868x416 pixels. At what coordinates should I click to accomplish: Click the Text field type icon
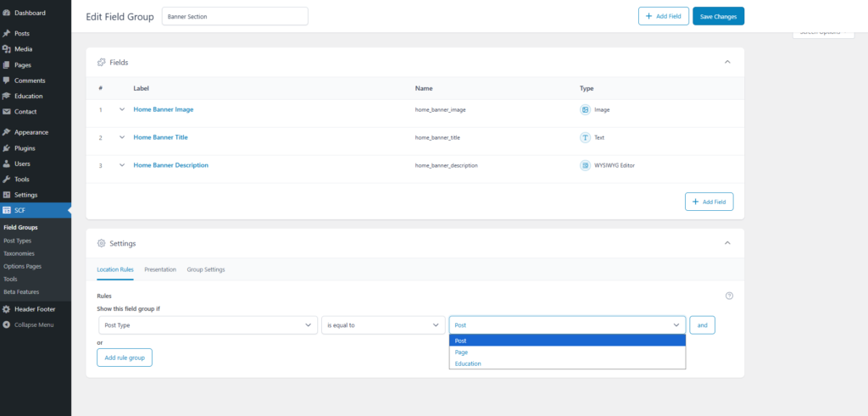point(585,137)
